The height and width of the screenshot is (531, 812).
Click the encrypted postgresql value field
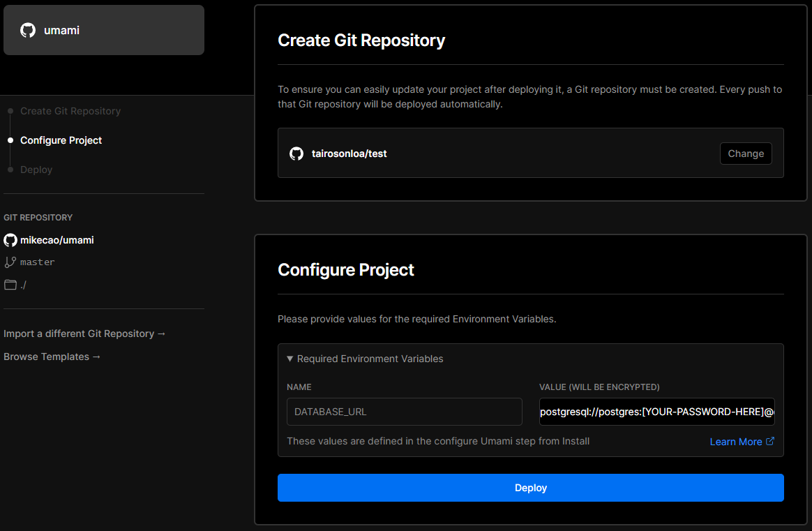click(x=656, y=412)
